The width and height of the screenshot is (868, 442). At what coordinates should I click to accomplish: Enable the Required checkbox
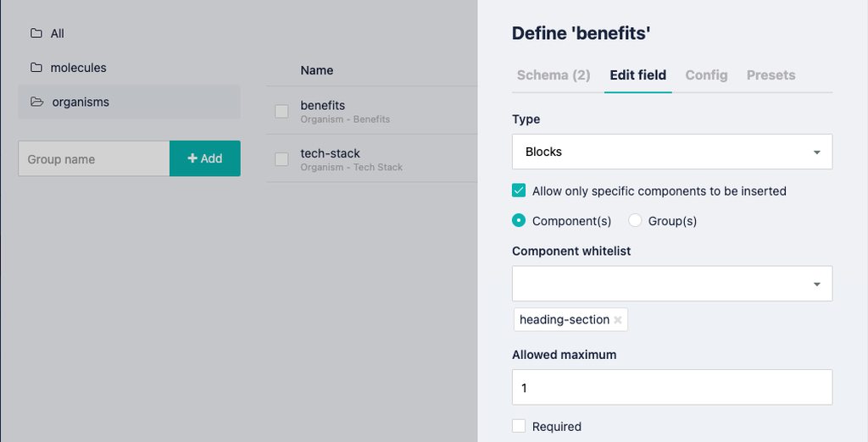tap(519, 427)
